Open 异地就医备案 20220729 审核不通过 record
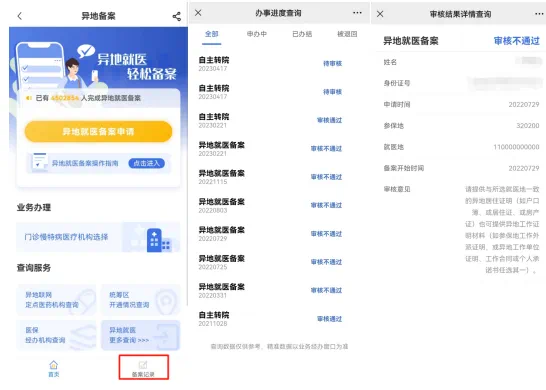546x390 pixels. [270, 234]
